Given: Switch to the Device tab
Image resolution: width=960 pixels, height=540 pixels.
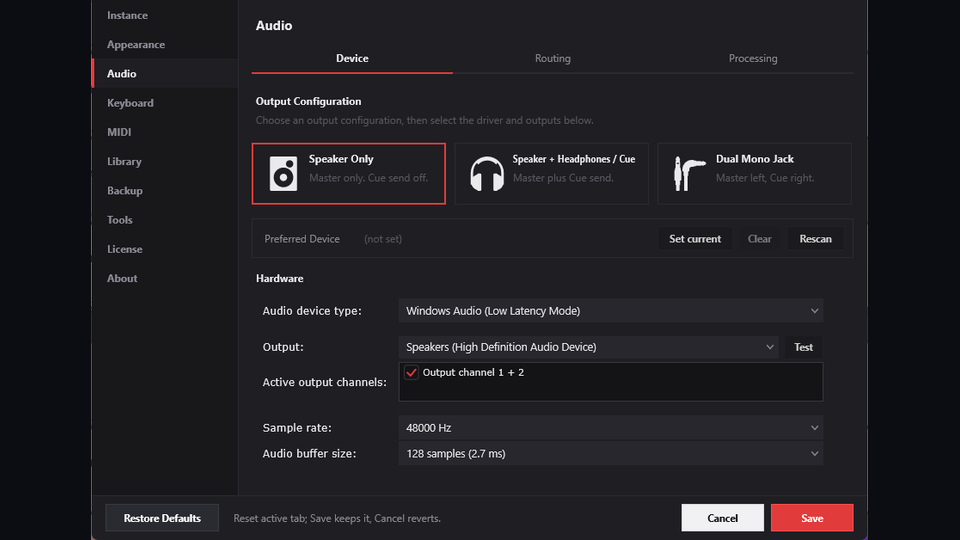Looking at the screenshot, I should (352, 58).
